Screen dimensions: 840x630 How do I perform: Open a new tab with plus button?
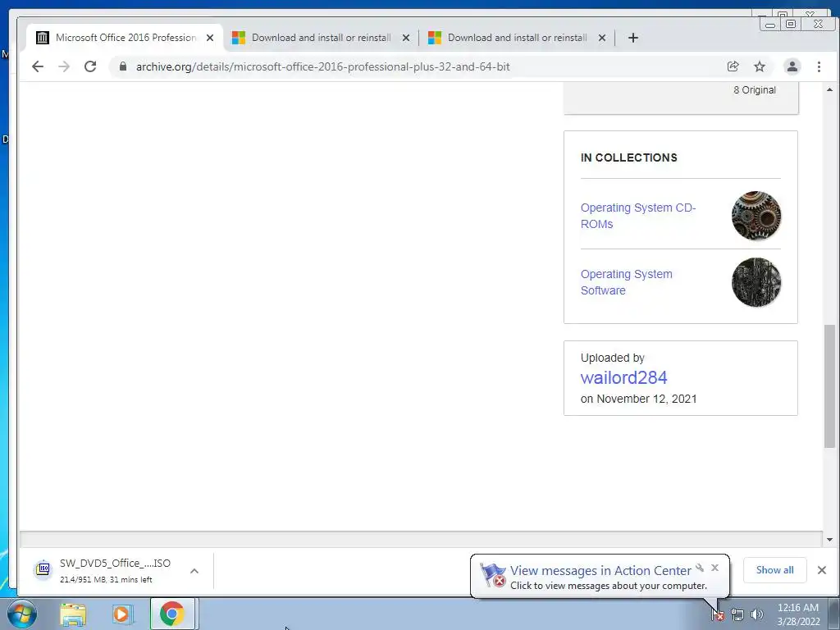point(632,38)
